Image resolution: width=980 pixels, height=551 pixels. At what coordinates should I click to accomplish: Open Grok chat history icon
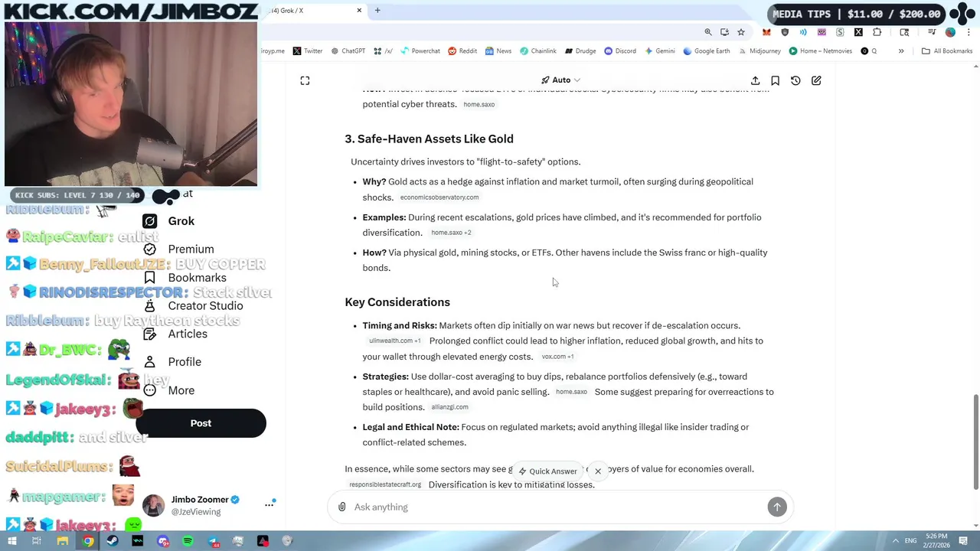[x=795, y=80]
